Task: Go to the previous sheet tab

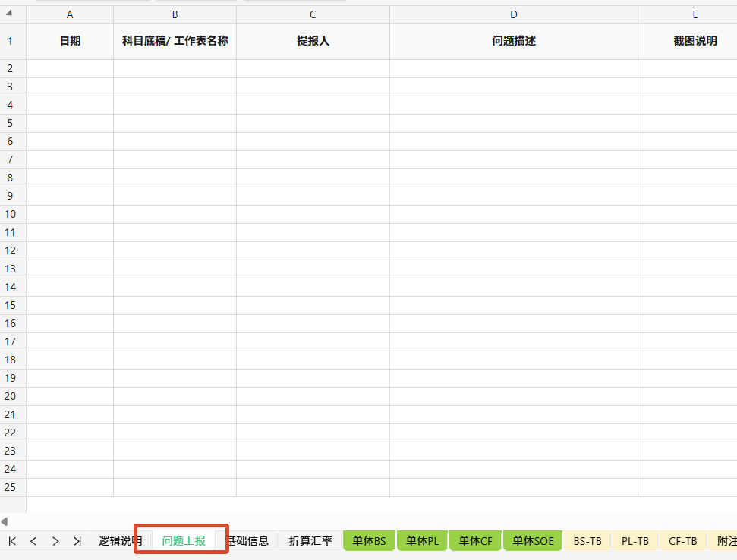Action: click(x=33, y=541)
